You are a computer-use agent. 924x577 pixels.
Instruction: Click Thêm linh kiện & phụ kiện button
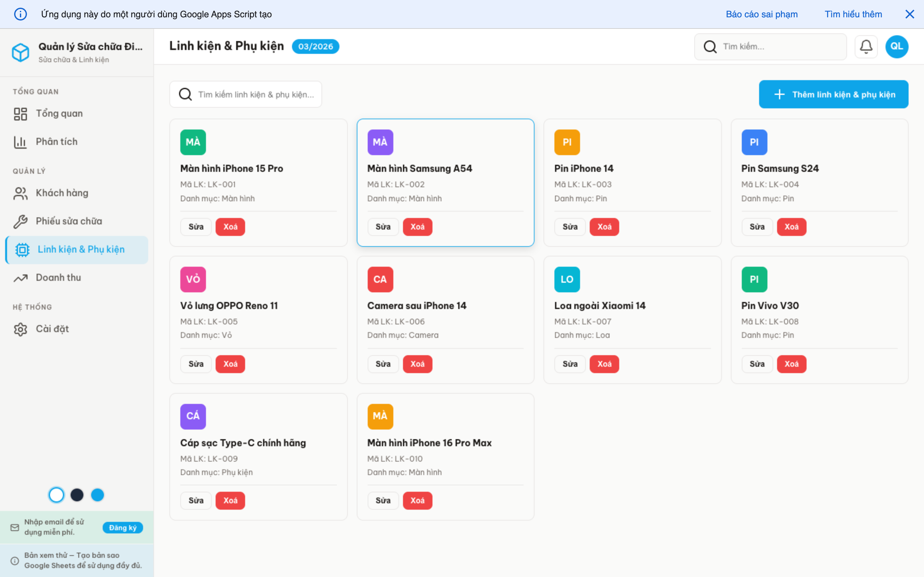833,94
